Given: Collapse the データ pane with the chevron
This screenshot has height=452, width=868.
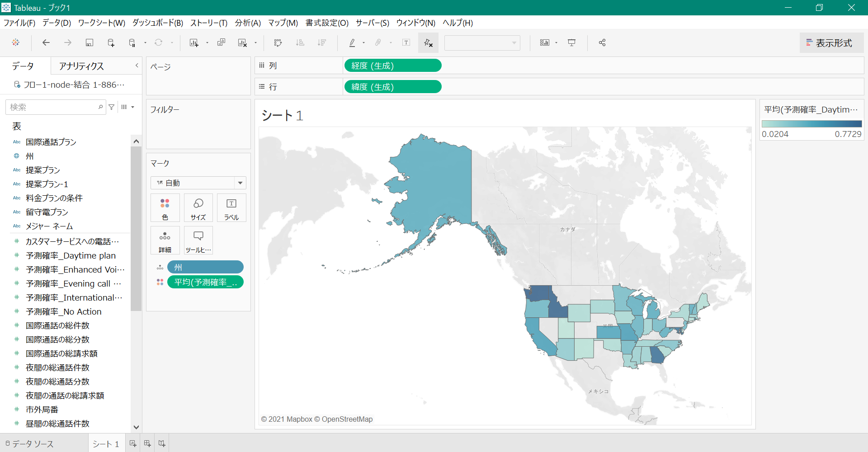Looking at the screenshot, I should pyautogui.click(x=137, y=66).
